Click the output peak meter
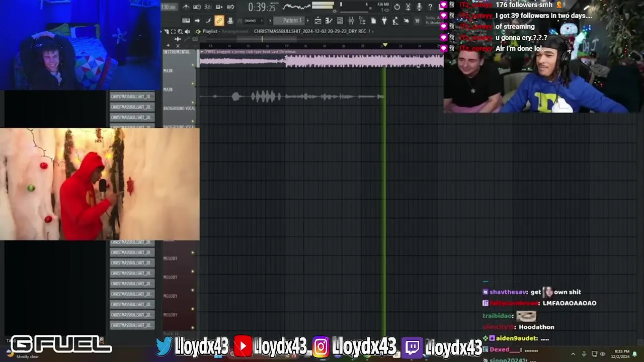Screen dimensions: 644x362 [323, 6]
